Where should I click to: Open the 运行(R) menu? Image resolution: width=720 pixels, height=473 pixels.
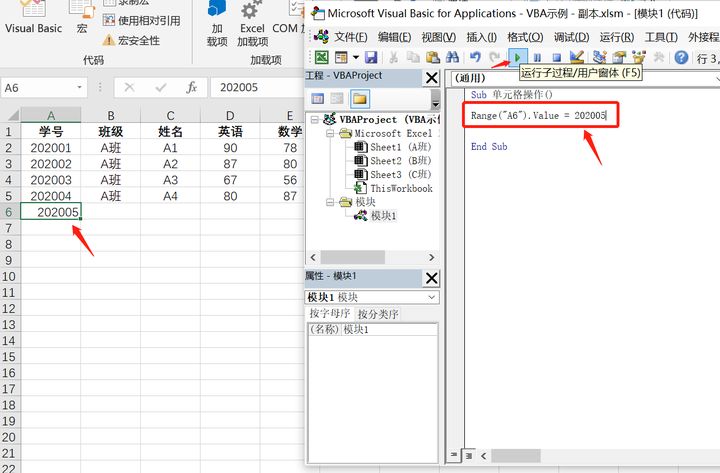617,37
